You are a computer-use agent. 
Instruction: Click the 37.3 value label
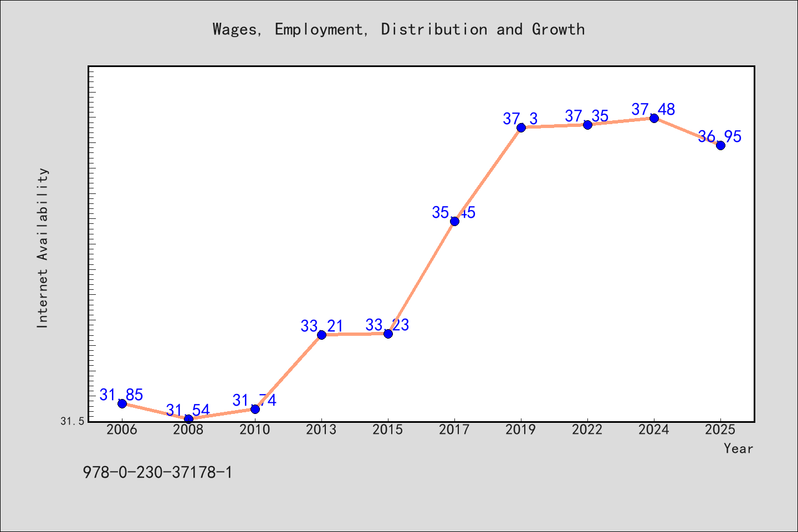[520, 119]
